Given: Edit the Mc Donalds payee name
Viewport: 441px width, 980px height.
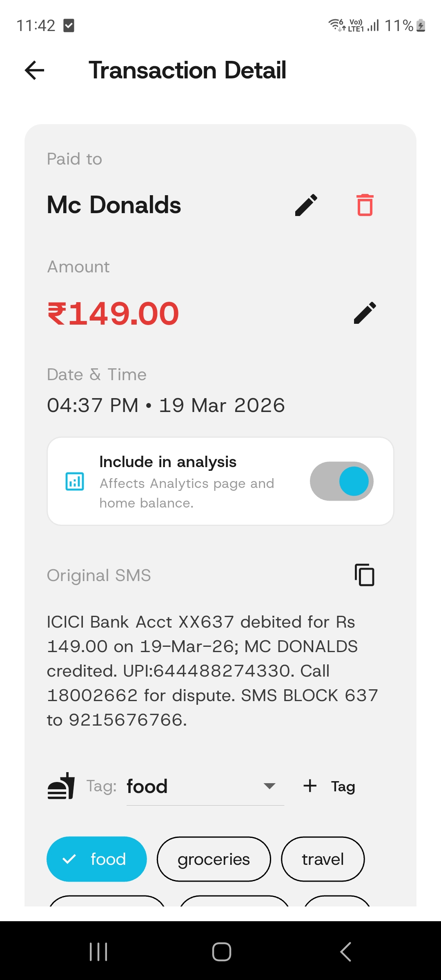Looking at the screenshot, I should (x=306, y=205).
